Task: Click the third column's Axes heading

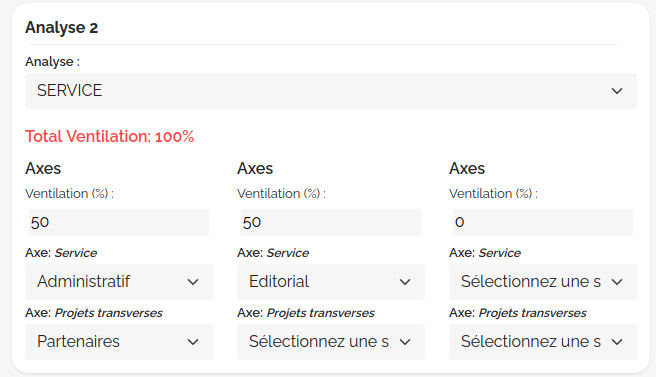Action: coord(467,168)
